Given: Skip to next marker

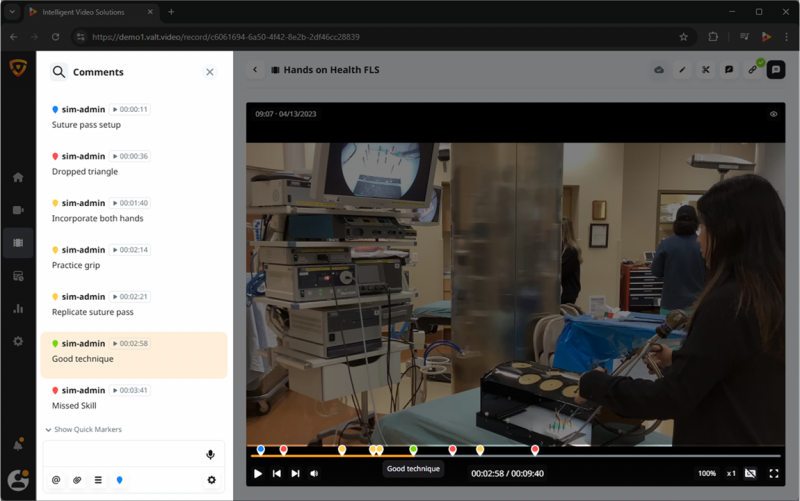Looking at the screenshot, I should point(295,474).
